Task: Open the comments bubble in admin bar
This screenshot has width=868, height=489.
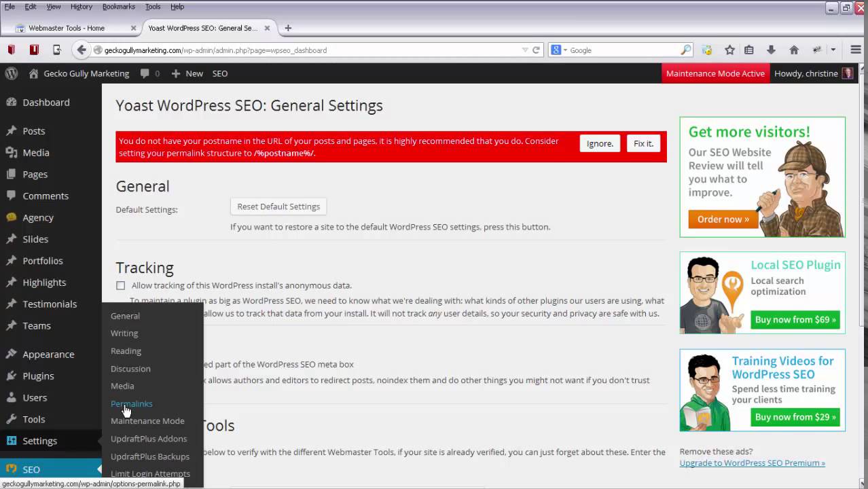Action: point(145,73)
